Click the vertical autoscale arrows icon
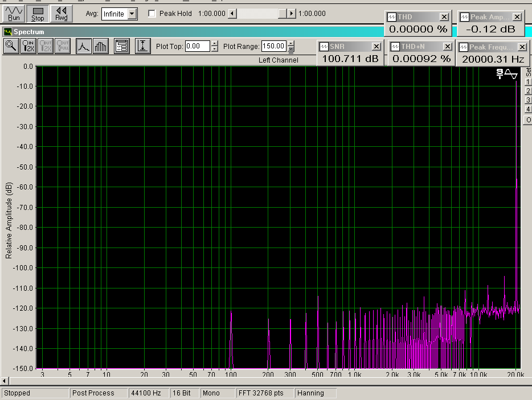Viewport: 532px width, 400px height. [142, 47]
